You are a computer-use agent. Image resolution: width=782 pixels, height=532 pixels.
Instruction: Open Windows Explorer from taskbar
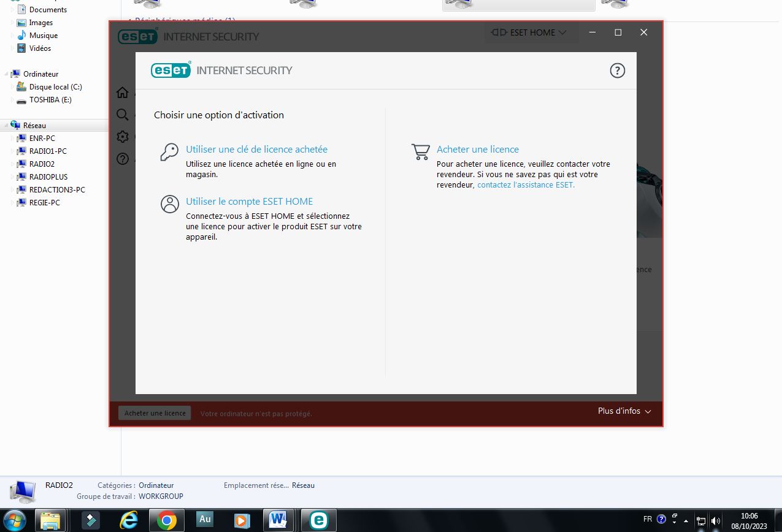pyautogui.click(x=52, y=520)
